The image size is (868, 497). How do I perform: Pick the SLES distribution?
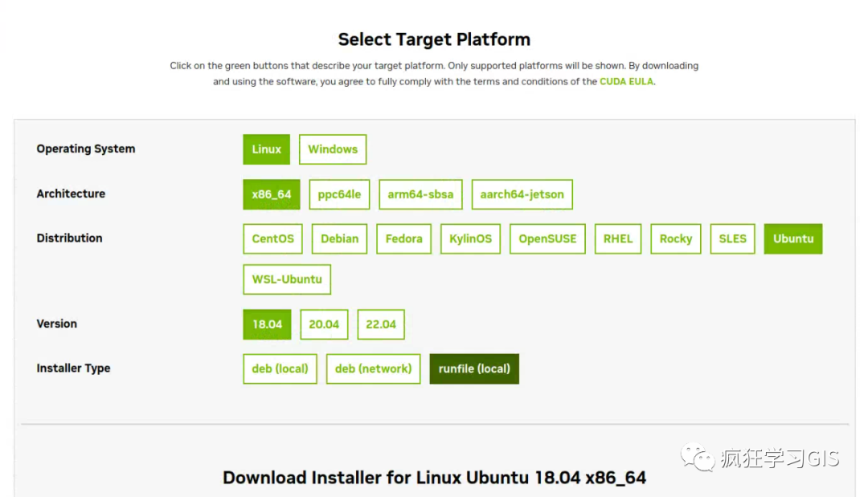(732, 238)
